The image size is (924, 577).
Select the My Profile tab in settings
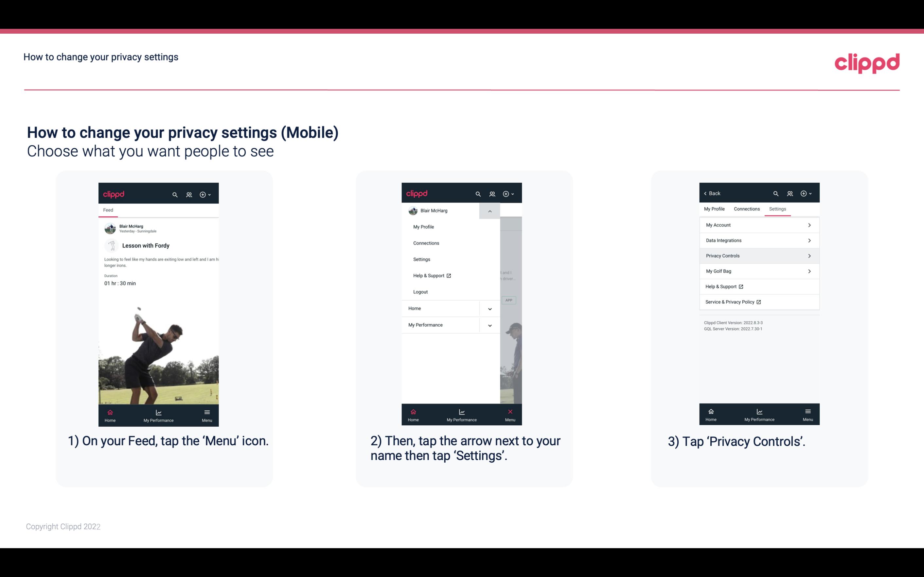(x=715, y=209)
